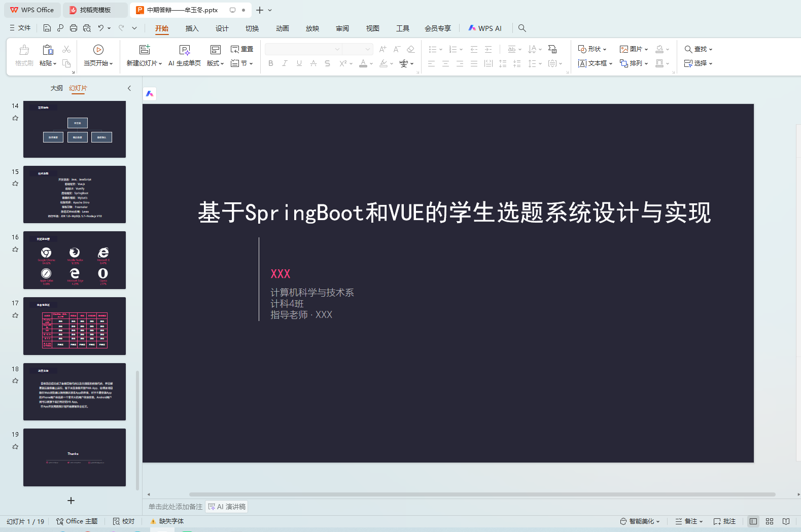Viewport: 801px width, 532px height.
Task: Click the 缺失字体 warning in status bar
Action: (167, 521)
